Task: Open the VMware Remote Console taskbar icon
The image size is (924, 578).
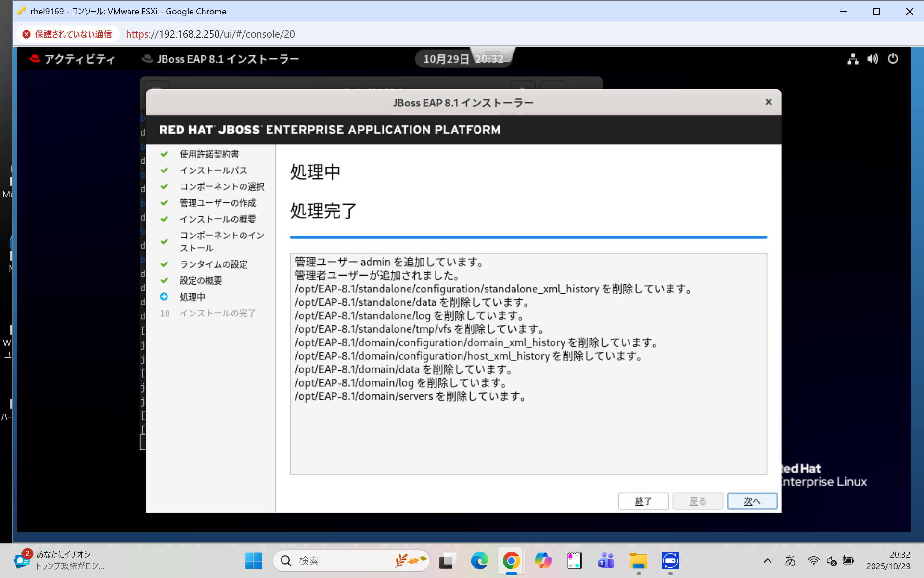Action: click(670, 560)
